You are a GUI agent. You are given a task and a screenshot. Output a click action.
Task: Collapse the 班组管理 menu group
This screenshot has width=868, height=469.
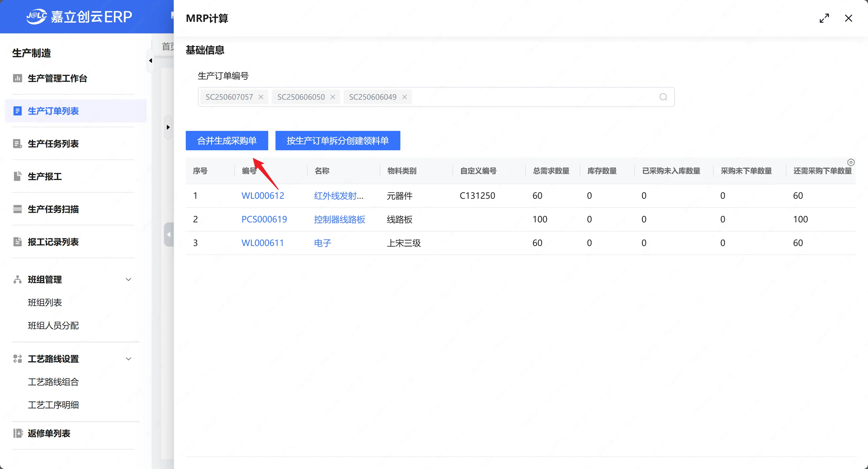click(x=128, y=279)
